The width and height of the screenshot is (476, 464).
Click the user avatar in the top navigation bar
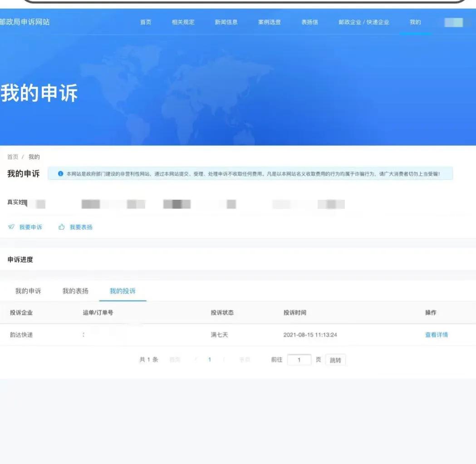point(454,21)
